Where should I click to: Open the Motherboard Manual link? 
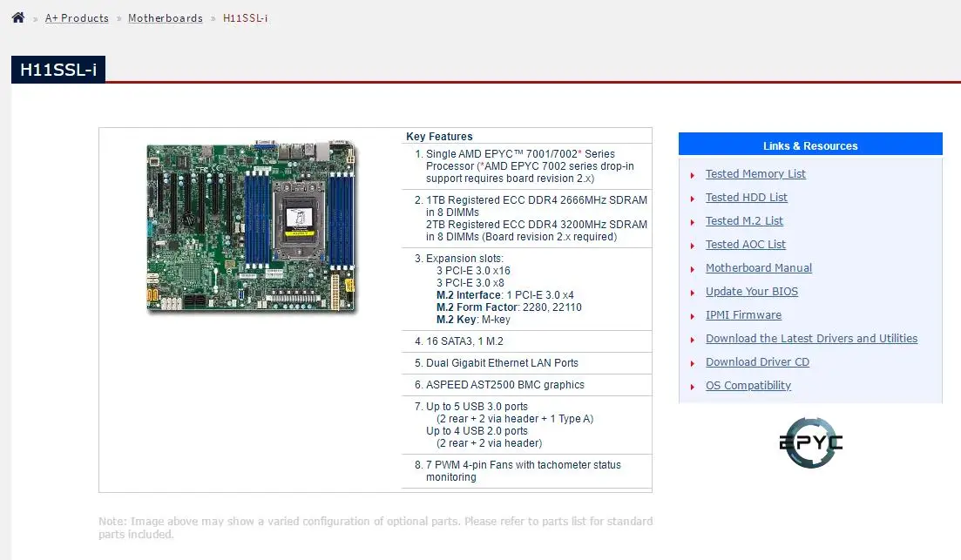(759, 267)
